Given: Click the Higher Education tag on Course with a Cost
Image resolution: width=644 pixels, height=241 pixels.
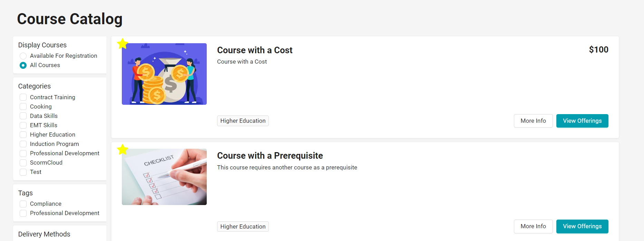Looking at the screenshot, I should coord(243,121).
